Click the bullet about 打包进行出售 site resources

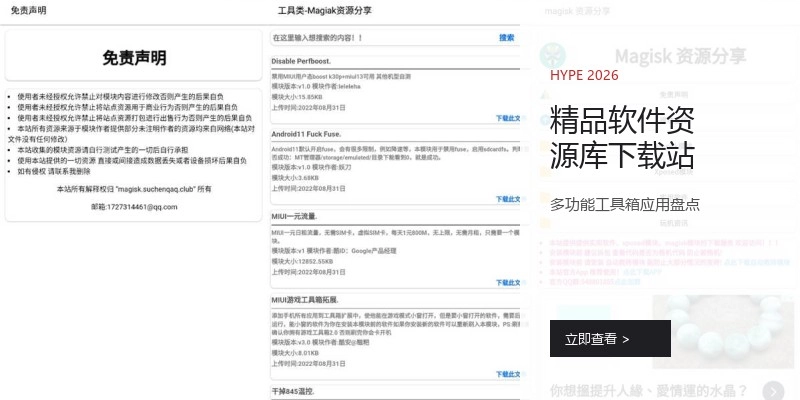pos(134,118)
